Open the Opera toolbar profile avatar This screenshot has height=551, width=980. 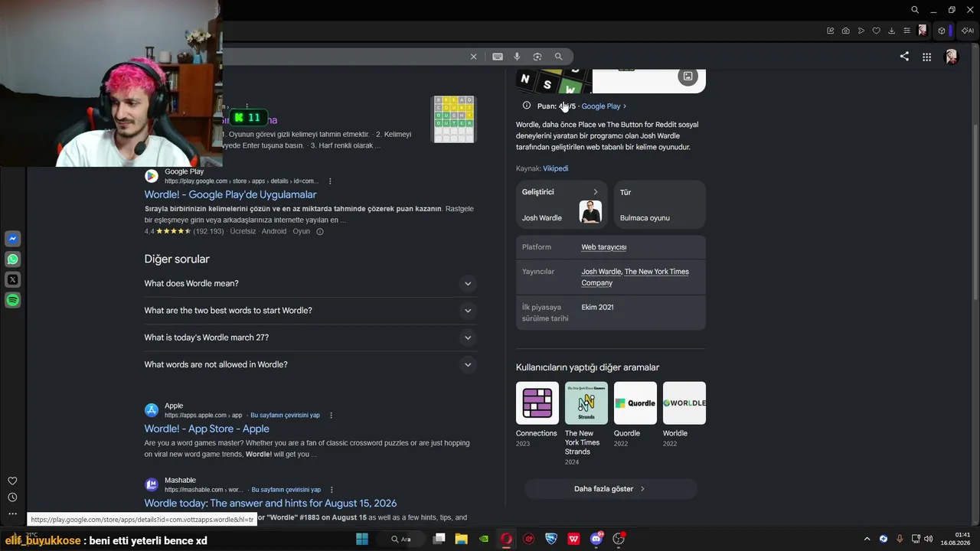(x=923, y=31)
